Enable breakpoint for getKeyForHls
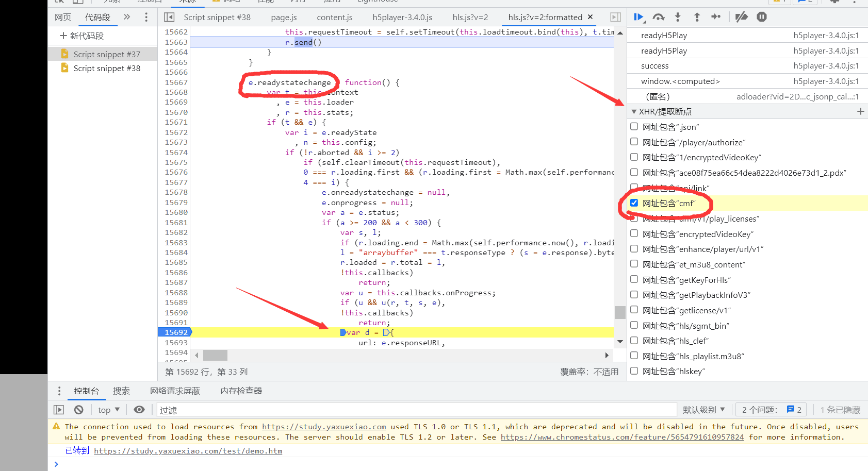The height and width of the screenshot is (471, 868). coord(634,279)
